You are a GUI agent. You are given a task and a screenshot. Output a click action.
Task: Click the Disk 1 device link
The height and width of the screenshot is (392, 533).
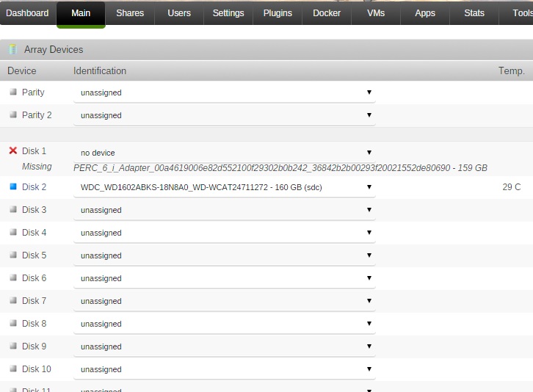point(34,151)
